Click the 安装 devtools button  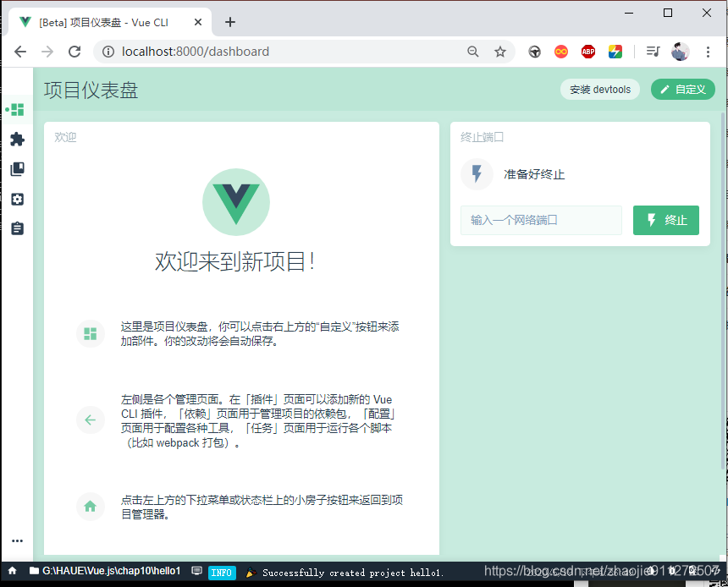click(x=600, y=90)
